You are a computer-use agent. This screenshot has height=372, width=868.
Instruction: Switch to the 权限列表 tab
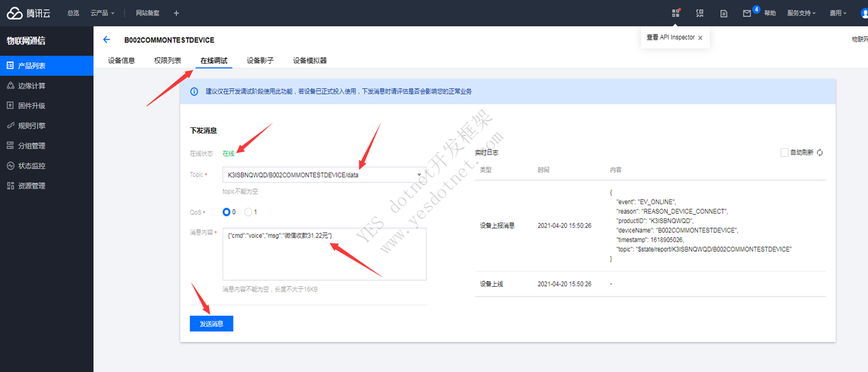167,61
